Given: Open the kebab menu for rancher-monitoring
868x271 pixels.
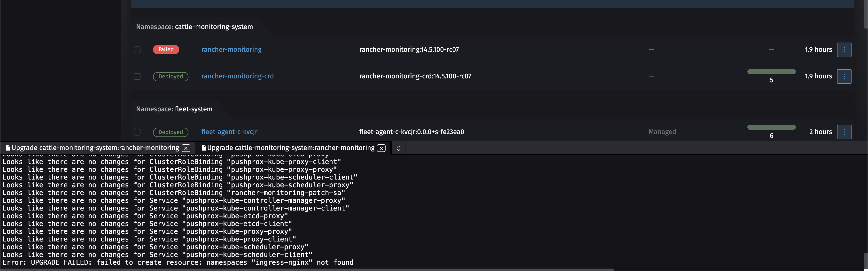Looking at the screenshot, I should click(x=845, y=50).
